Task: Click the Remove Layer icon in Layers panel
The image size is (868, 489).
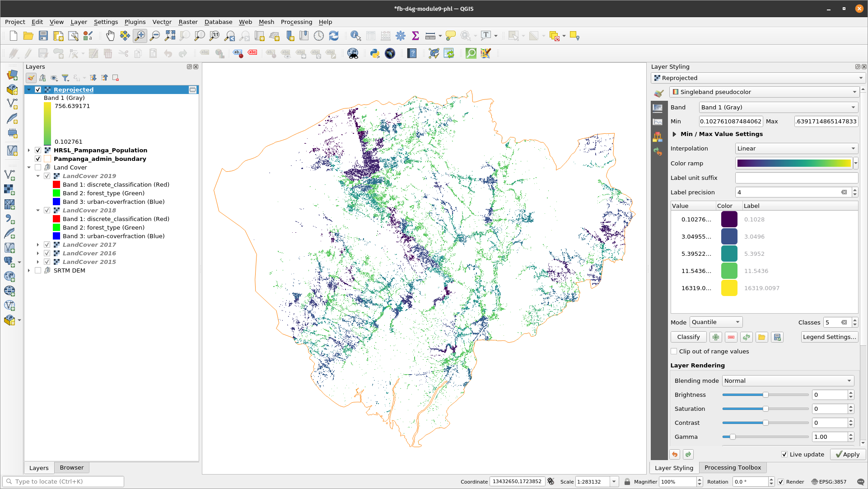Action: pyautogui.click(x=116, y=78)
